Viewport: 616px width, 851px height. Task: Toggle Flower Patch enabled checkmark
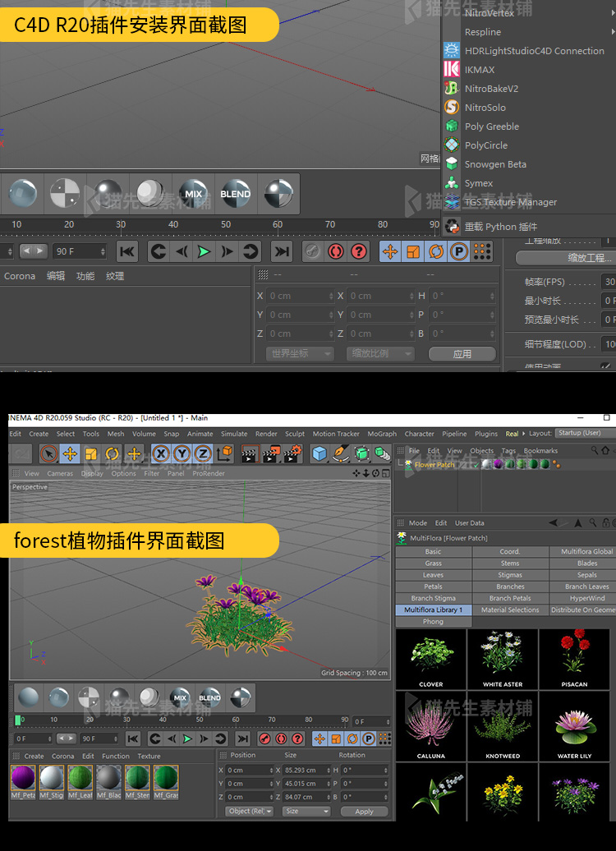476,465
